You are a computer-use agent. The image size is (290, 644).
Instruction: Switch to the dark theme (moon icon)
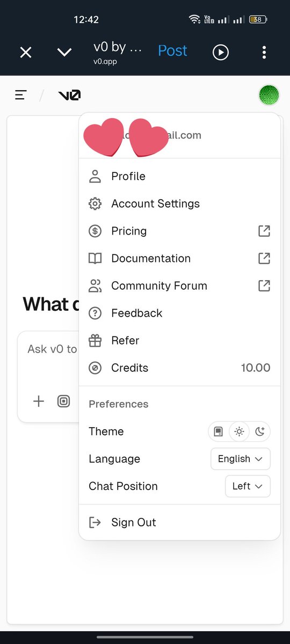tap(260, 431)
